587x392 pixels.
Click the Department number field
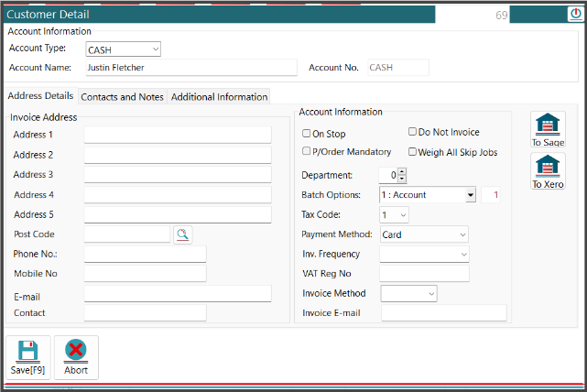(388, 175)
